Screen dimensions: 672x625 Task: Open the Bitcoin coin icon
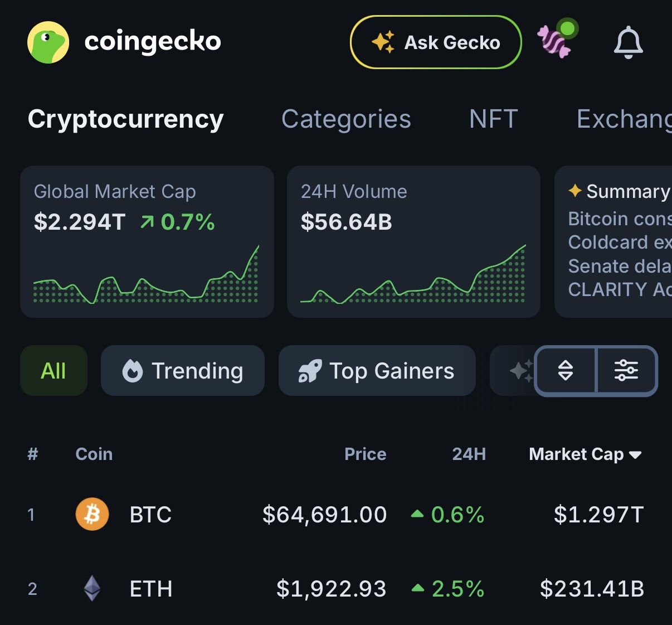click(92, 514)
